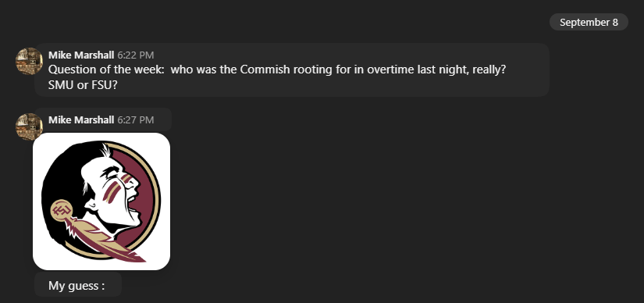Select the "My guess :" message bubble
Viewport: 644px width, 303px height.
(x=78, y=285)
